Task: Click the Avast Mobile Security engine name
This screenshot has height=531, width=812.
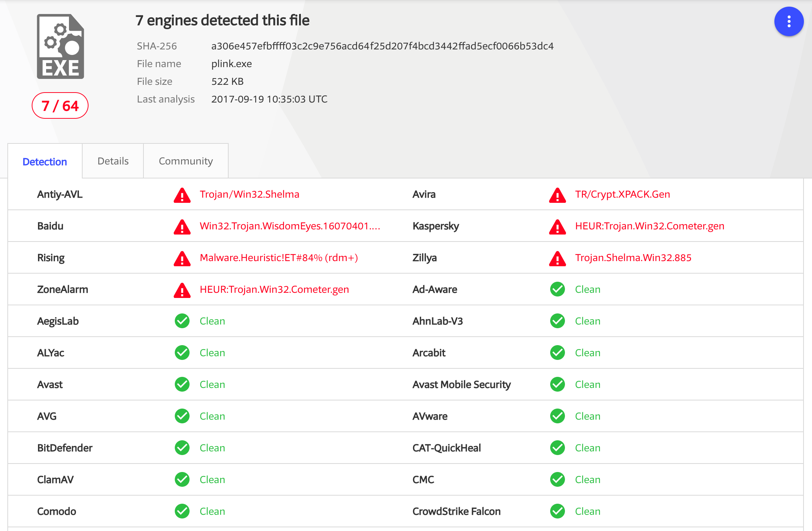Action: pos(462,385)
